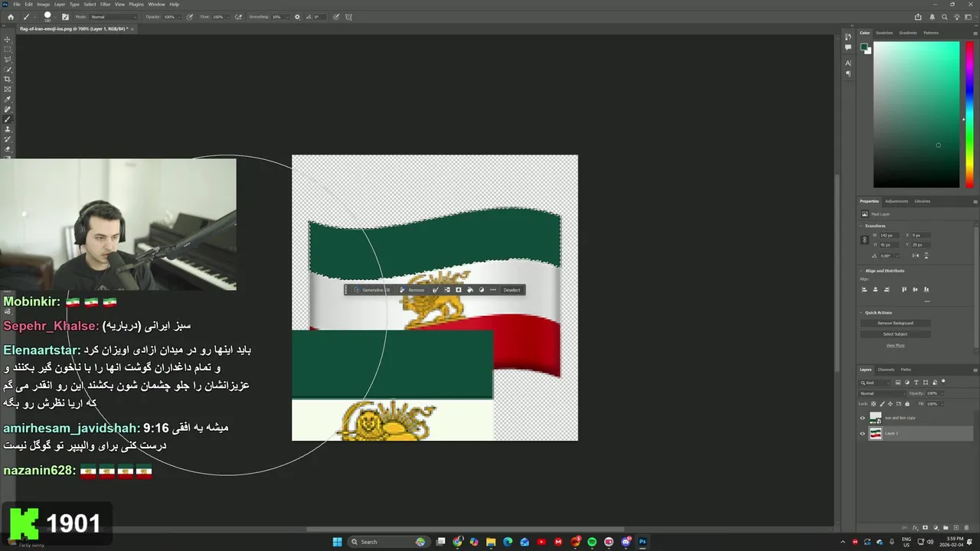Select the Rectangular Marquee tool
The image size is (980, 551).
point(8,49)
